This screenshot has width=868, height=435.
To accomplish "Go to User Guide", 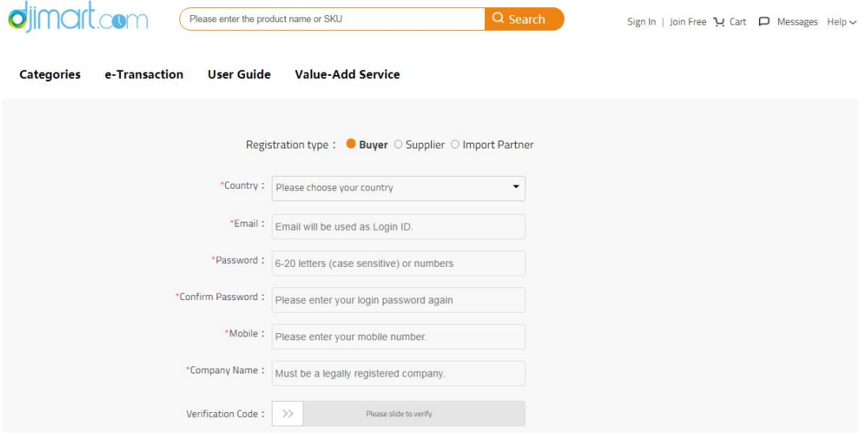I will tap(239, 74).
